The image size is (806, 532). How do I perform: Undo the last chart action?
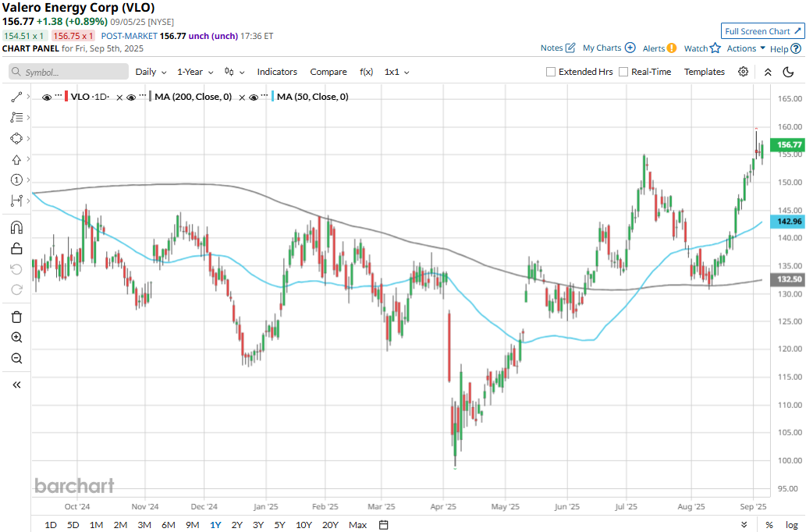[x=16, y=269]
